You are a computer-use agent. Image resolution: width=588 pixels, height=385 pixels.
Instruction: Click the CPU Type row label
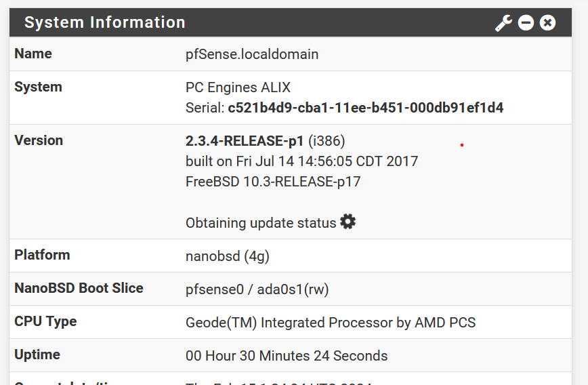click(x=45, y=321)
